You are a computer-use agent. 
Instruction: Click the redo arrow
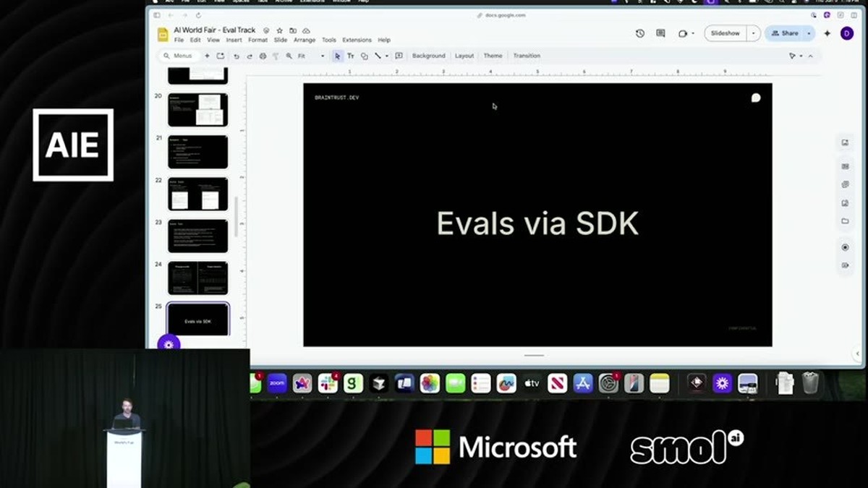(250, 56)
